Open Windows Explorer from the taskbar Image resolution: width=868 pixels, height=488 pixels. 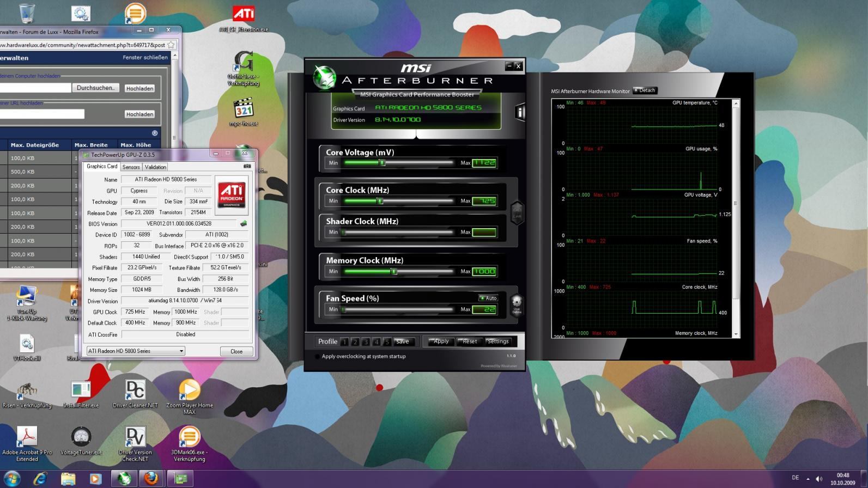(x=68, y=479)
